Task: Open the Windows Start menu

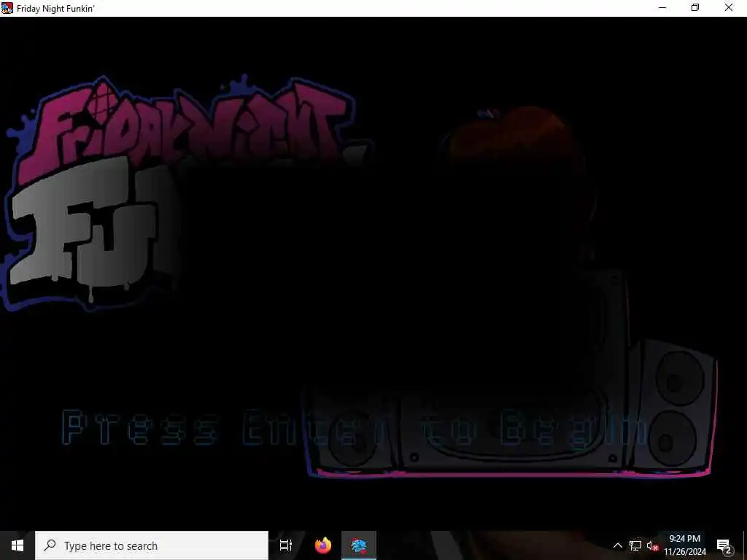Action: 18,545
